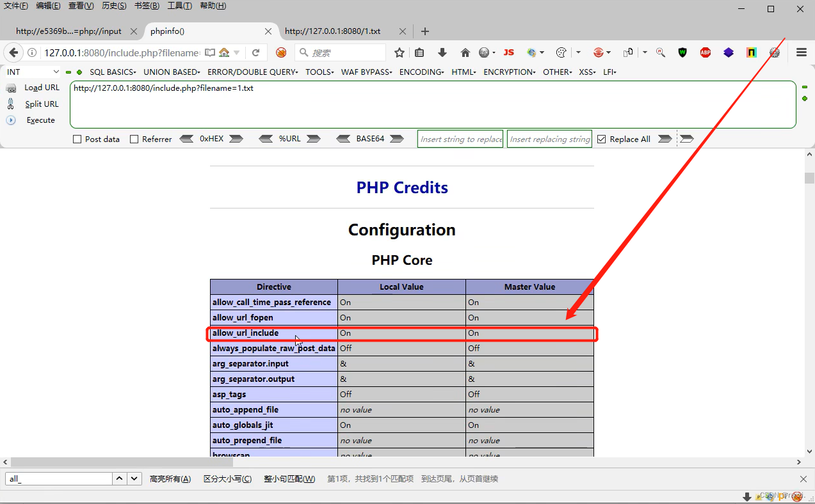Click the BASE64 decode left arrow

[343, 139]
